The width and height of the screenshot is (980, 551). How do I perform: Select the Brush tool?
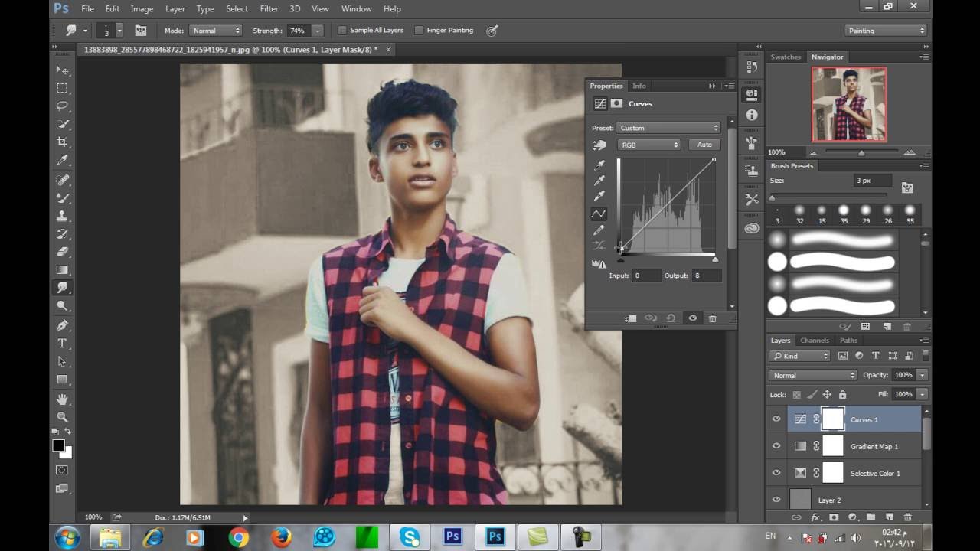[x=62, y=197]
